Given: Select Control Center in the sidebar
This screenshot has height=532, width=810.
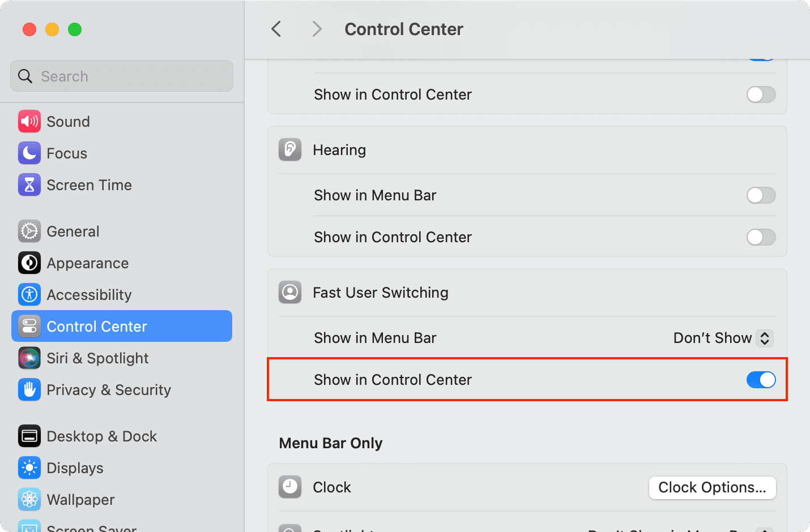Looking at the screenshot, I should (x=96, y=326).
